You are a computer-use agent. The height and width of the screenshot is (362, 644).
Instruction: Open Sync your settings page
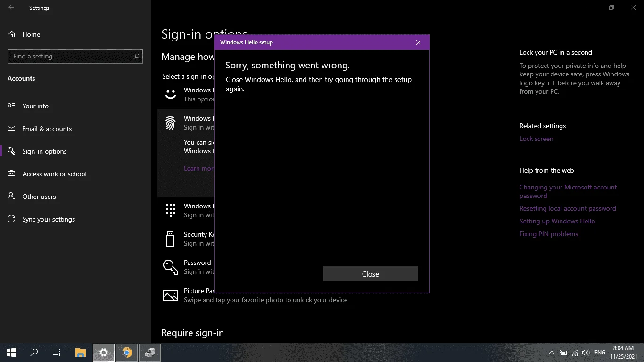(75, 219)
